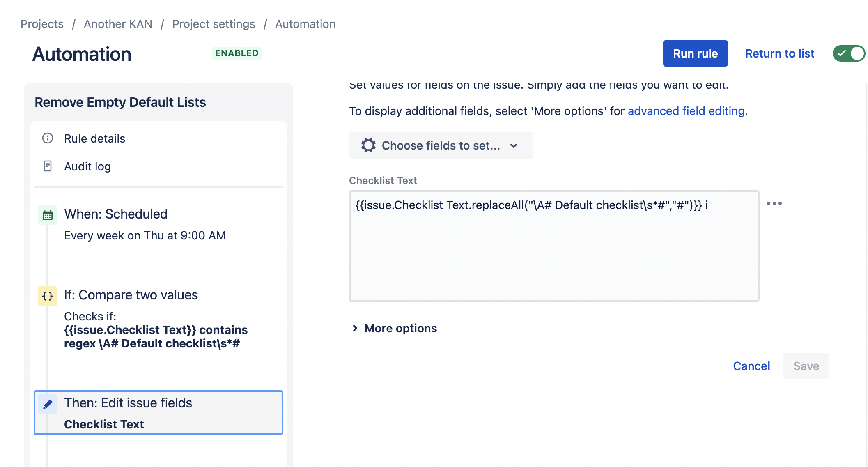This screenshot has height=467, width=868.
Task: Click the Scheduled trigger calendar icon
Action: (48, 215)
